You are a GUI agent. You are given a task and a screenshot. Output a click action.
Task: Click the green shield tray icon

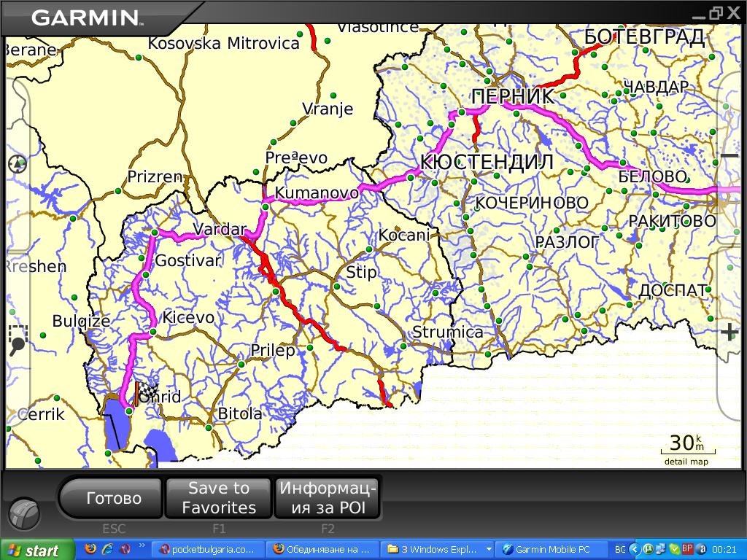pyautogui.click(x=675, y=550)
